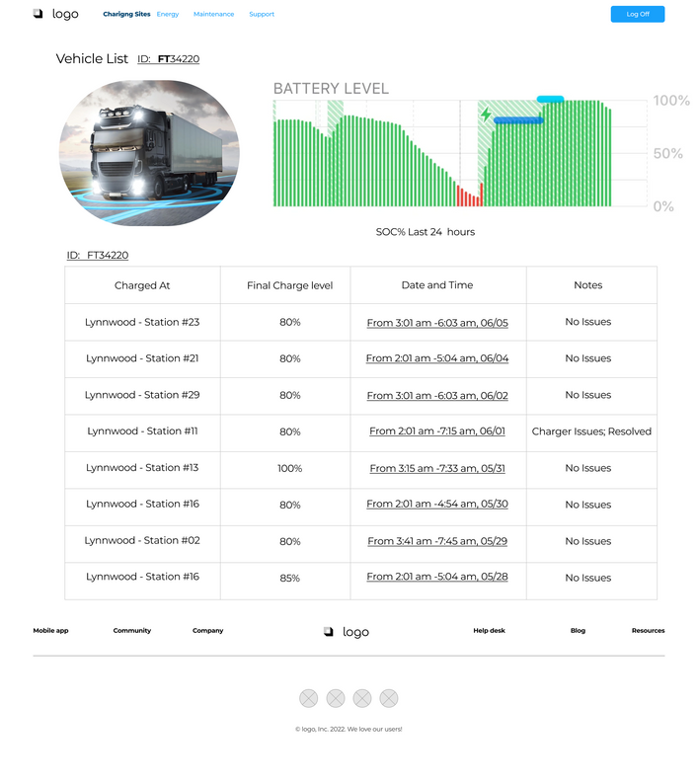Click the first social media circle icon
The height and width of the screenshot is (784, 698).
point(308,698)
